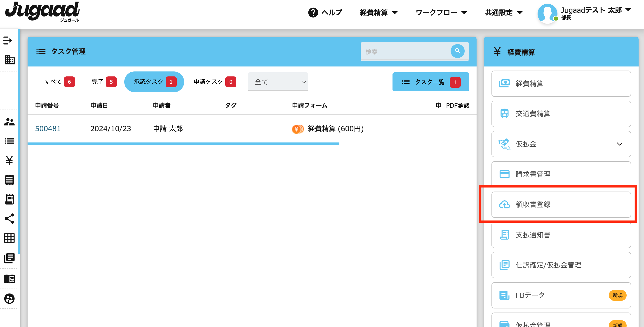Click the 新規 badge on FBデータ
This screenshot has width=644, height=327.
(x=617, y=296)
